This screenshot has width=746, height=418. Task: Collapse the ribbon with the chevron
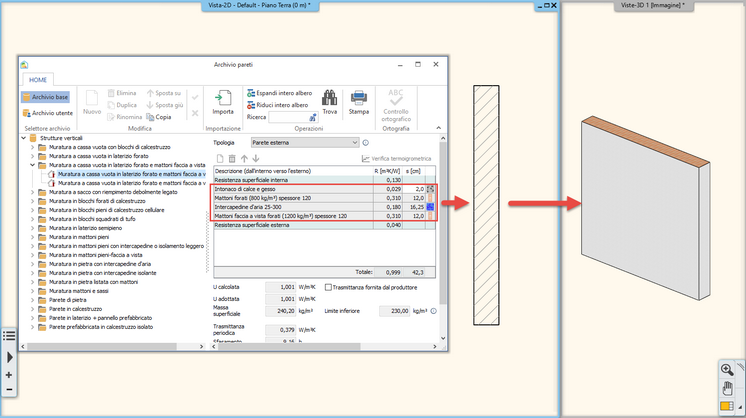(439, 128)
